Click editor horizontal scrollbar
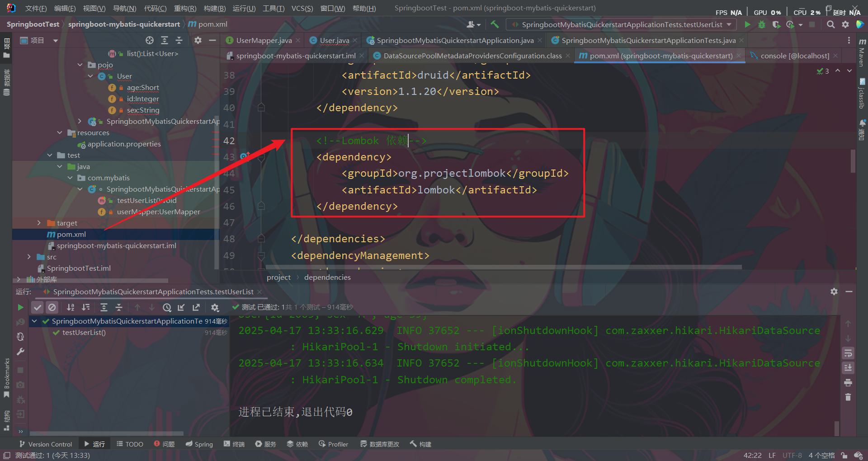 (x=504, y=268)
